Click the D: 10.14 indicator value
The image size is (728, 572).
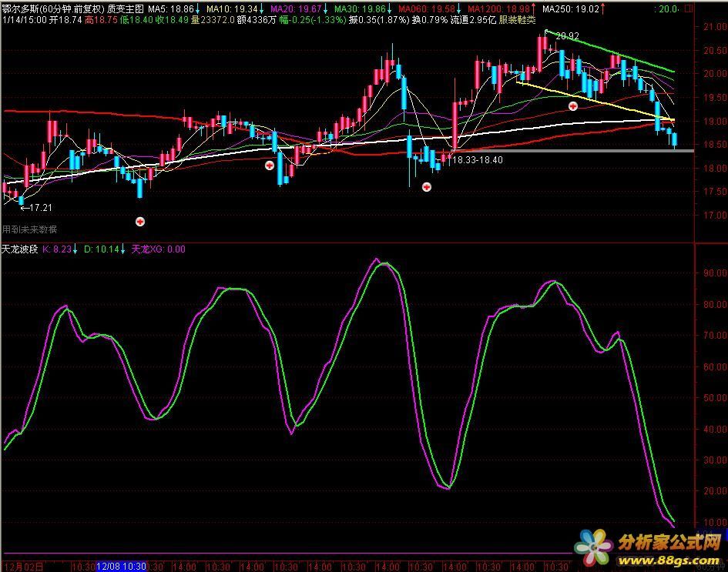(102, 249)
